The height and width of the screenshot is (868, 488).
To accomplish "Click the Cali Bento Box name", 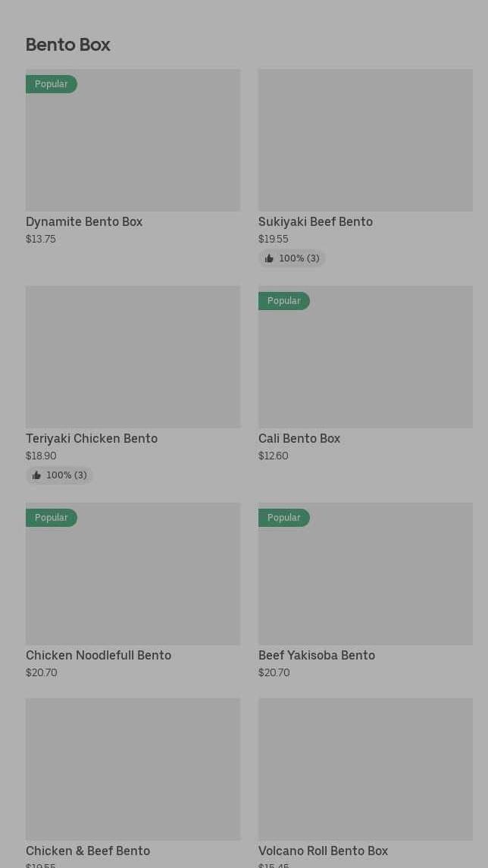I will 299,439.
